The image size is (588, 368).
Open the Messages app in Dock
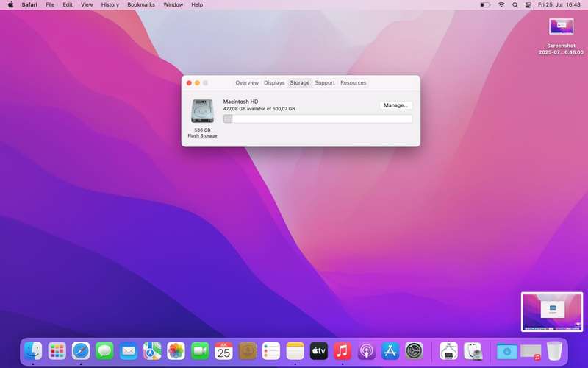pyautogui.click(x=104, y=351)
